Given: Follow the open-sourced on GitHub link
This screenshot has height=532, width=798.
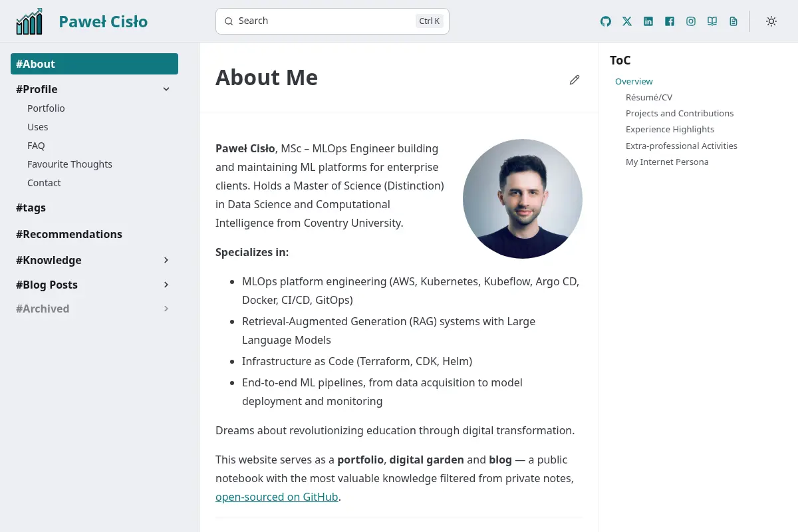Looking at the screenshot, I should point(277,497).
